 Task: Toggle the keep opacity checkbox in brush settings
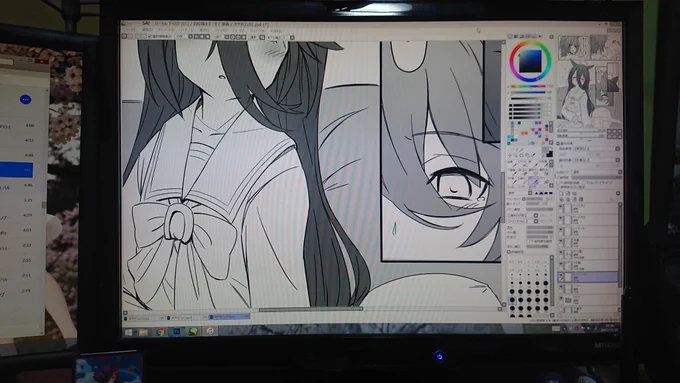tap(529, 241)
